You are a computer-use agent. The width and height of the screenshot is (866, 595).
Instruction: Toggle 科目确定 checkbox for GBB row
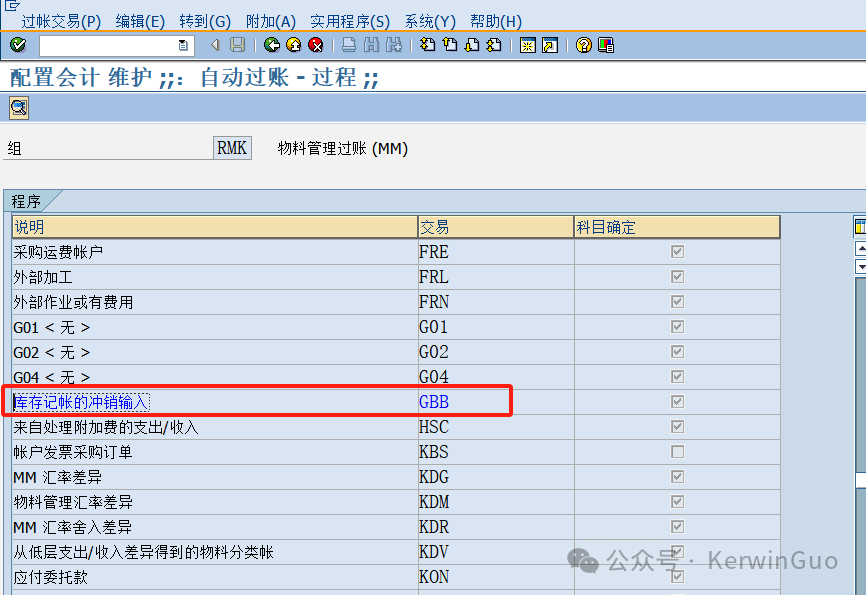pos(677,402)
